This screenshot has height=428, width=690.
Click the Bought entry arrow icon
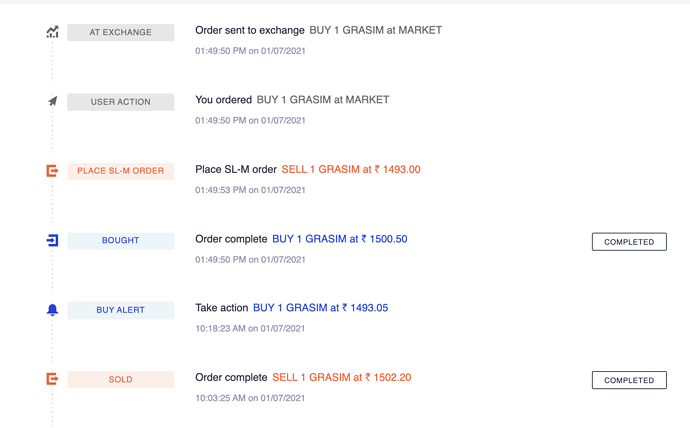[52, 240]
